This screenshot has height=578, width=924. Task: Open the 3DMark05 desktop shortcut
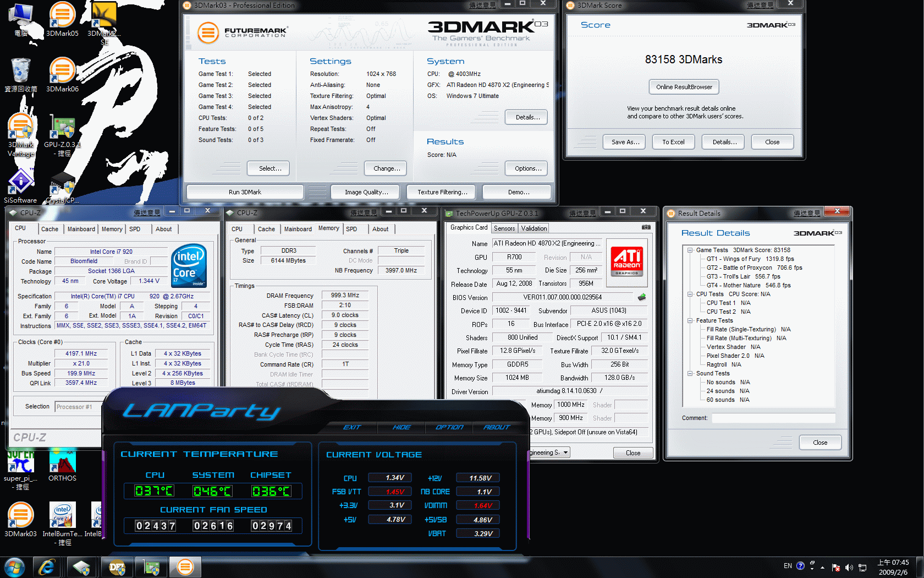coord(62,20)
